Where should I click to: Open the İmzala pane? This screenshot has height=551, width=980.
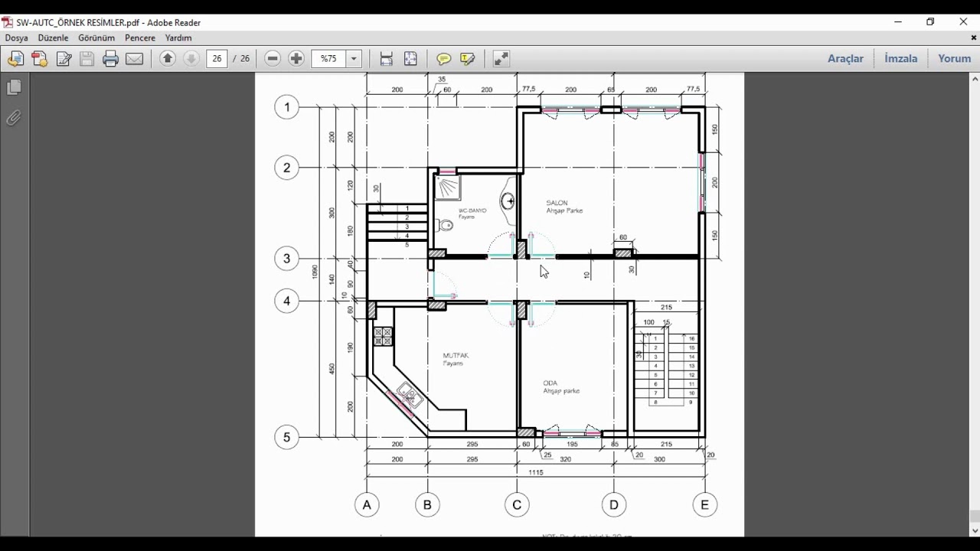point(900,58)
